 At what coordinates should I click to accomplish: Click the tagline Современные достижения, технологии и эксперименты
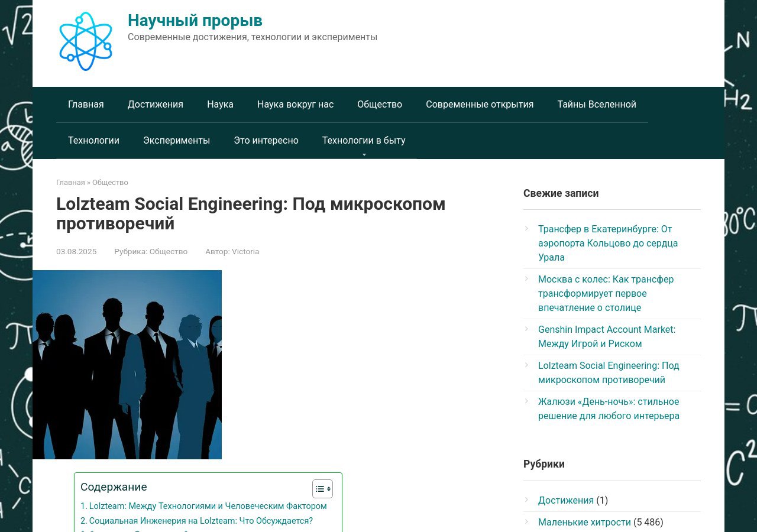253,37
